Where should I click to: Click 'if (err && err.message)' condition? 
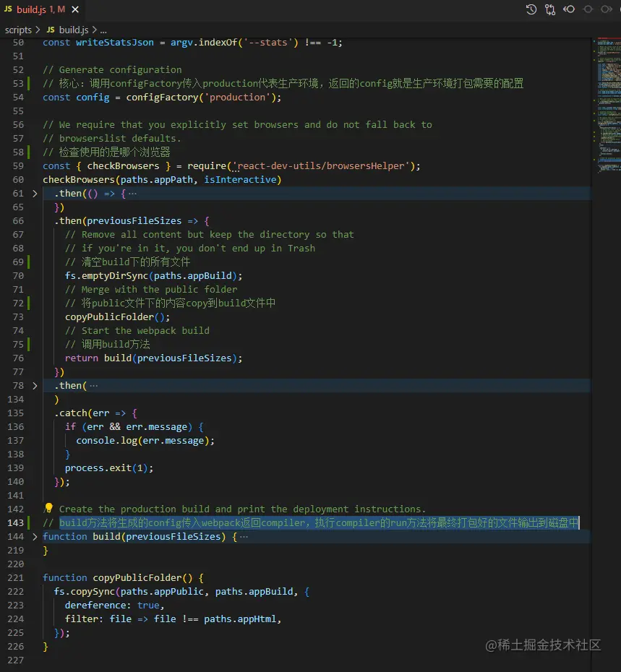[129, 426]
